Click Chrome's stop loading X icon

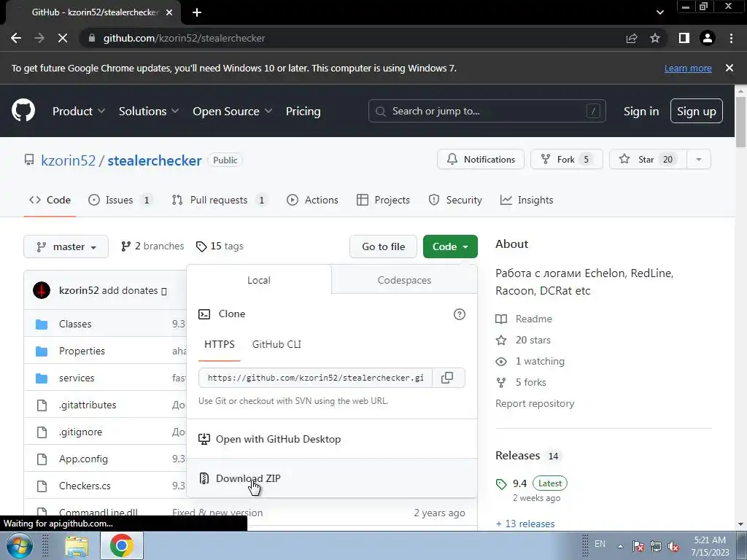[63, 38]
